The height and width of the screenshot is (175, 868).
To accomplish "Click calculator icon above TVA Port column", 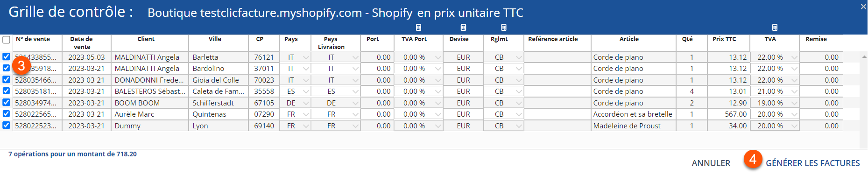I will coord(418,27).
